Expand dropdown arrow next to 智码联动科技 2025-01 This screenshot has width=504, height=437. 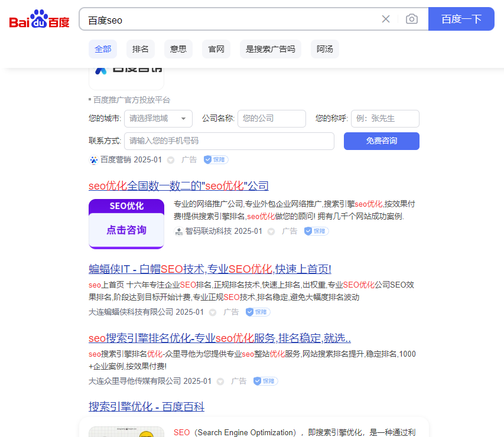click(x=271, y=231)
